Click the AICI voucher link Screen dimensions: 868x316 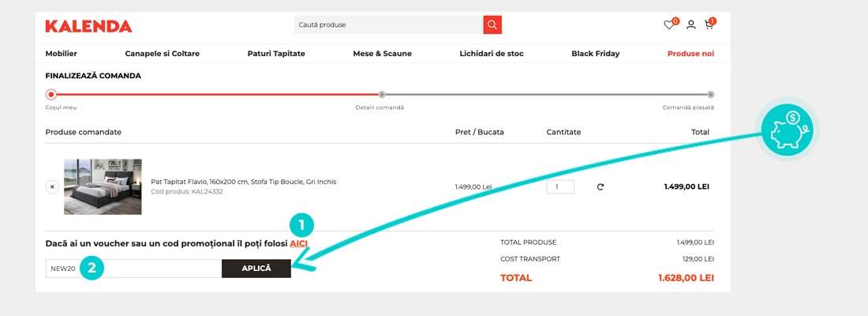(x=298, y=243)
